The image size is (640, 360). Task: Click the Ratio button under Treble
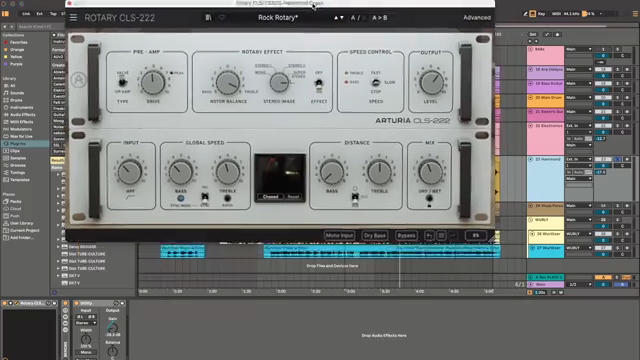(x=227, y=198)
